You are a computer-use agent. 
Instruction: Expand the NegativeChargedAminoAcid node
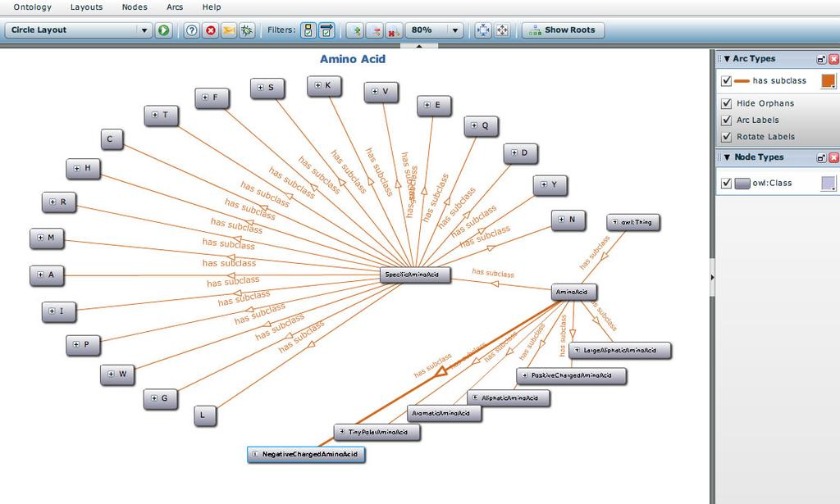[x=255, y=454]
